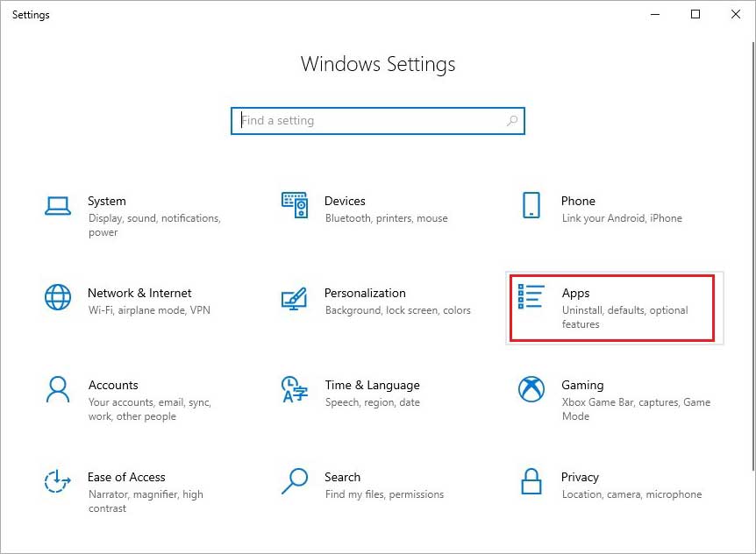Open the Gaming Xbox icon
The image size is (756, 554).
coord(531,388)
